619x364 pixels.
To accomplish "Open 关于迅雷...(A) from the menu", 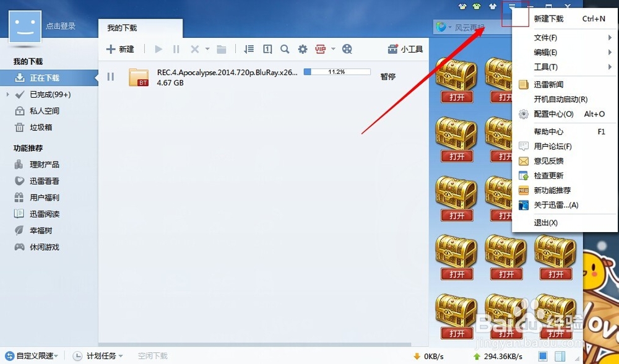I will pos(565,205).
